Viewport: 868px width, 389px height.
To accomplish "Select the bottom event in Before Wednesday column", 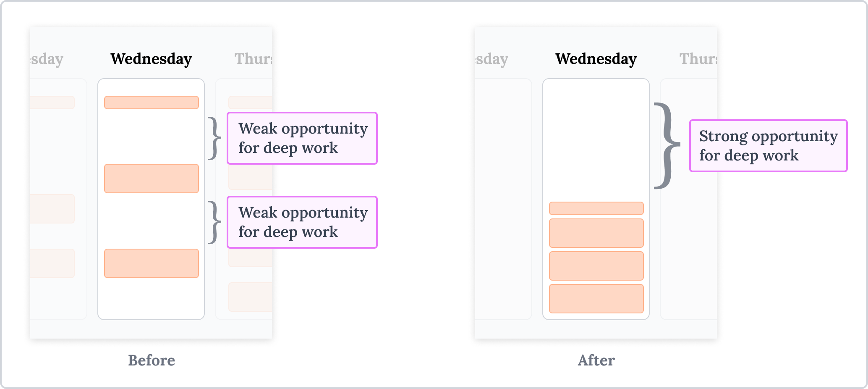I will click(x=152, y=263).
